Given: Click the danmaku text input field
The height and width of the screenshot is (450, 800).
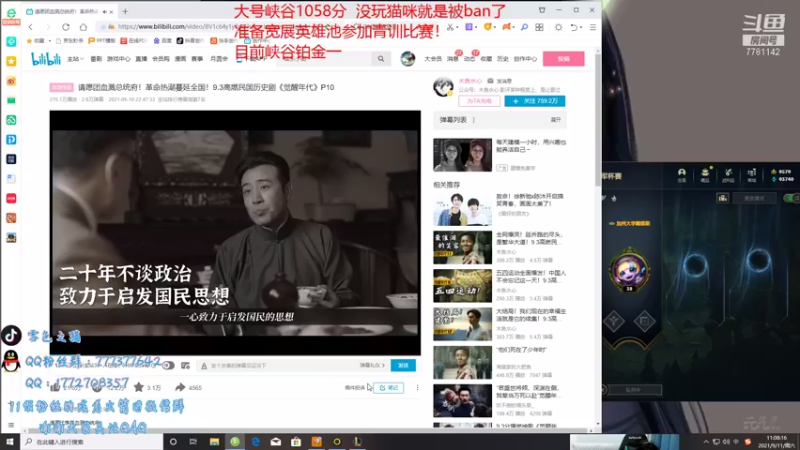Looking at the screenshot, I should click(x=281, y=365).
